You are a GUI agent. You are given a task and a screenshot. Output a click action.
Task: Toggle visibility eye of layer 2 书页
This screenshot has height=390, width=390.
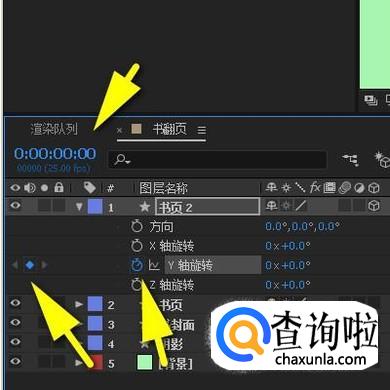(x=15, y=303)
